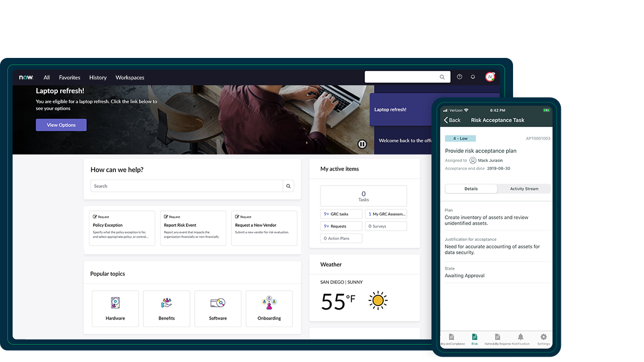Click the Onboarding topic icon
Screen dimensions: 644x362
(x=269, y=303)
